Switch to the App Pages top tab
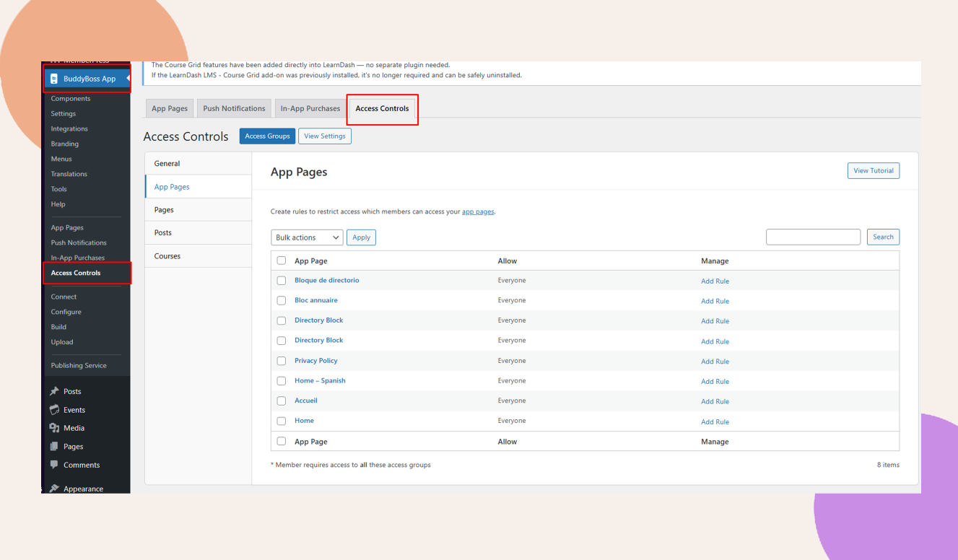The width and height of the screenshot is (958, 560). coord(170,108)
